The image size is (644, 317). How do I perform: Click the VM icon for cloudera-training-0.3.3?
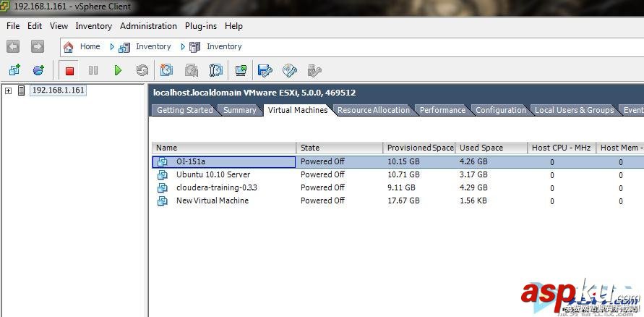point(163,188)
